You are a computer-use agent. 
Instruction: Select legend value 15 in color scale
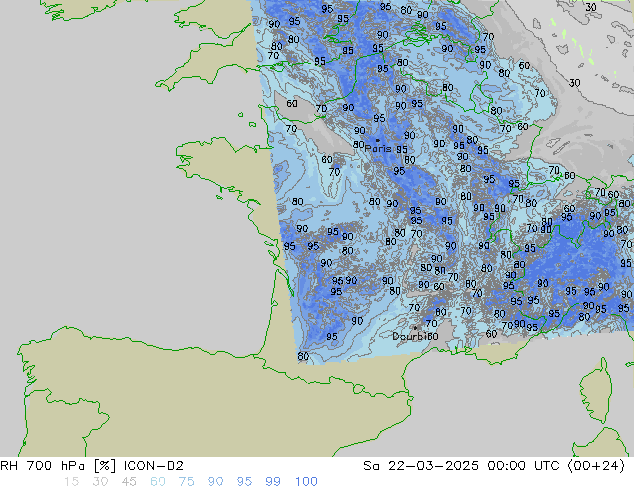pos(71,482)
